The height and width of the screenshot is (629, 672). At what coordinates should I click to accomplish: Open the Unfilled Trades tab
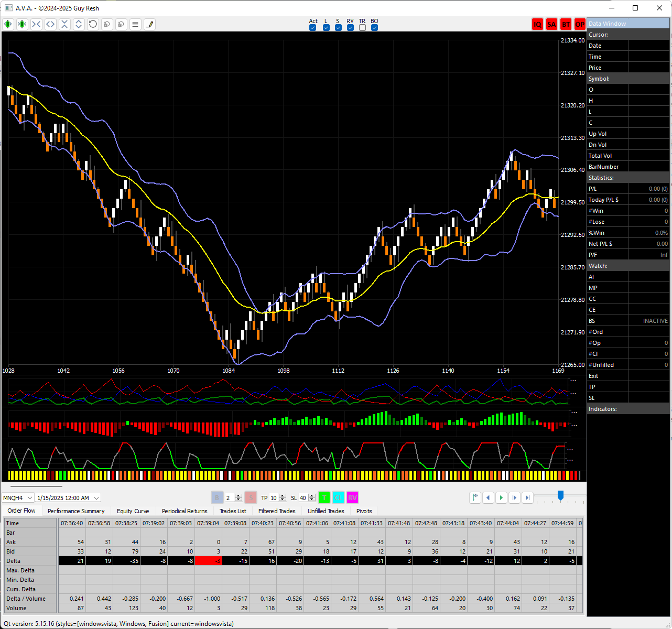tap(326, 511)
